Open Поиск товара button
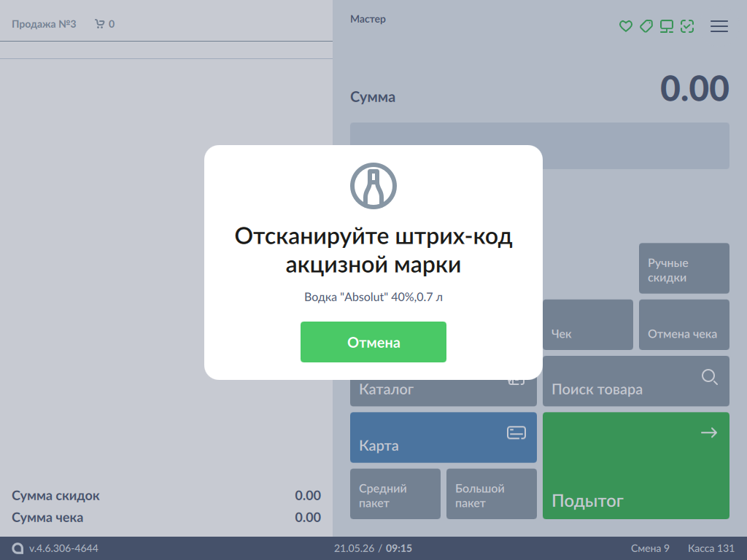Screen dimensions: 747x560 [x=635, y=381]
